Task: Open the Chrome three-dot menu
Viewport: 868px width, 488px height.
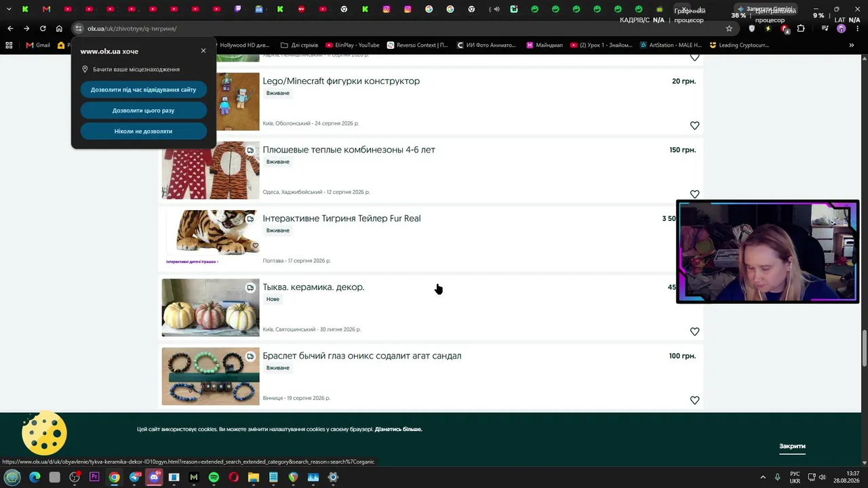Action: (x=858, y=28)
